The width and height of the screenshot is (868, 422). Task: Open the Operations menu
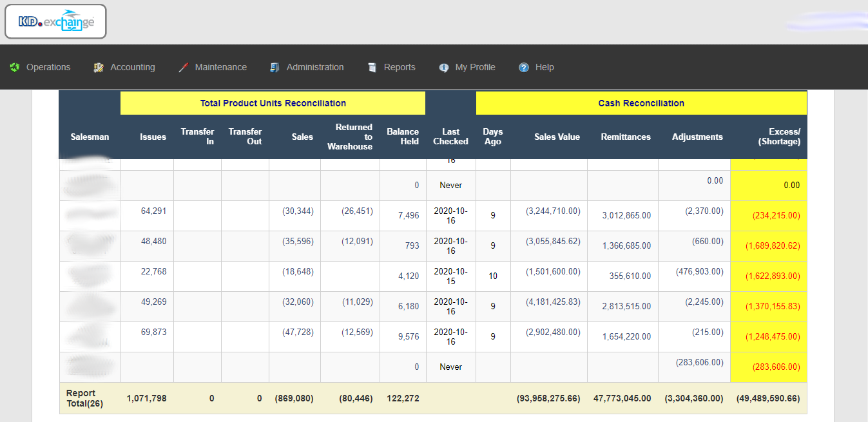pyautogui.click(x=48, y=67)
